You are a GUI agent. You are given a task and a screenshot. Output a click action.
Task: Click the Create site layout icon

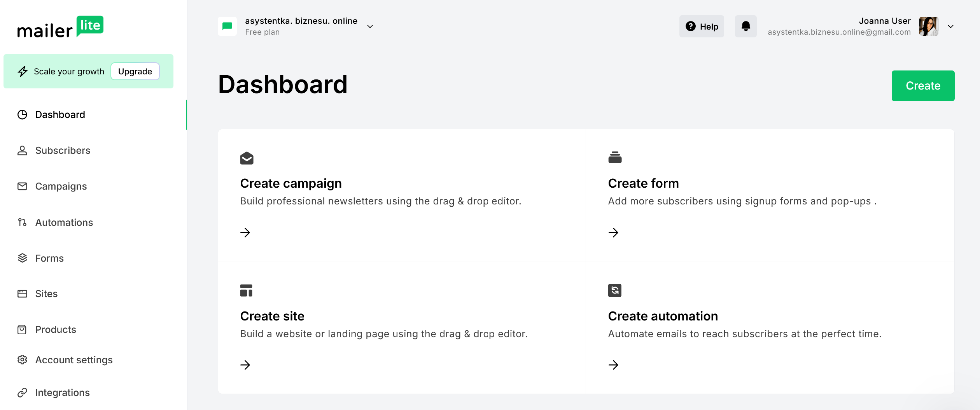[x=247, y=290]
